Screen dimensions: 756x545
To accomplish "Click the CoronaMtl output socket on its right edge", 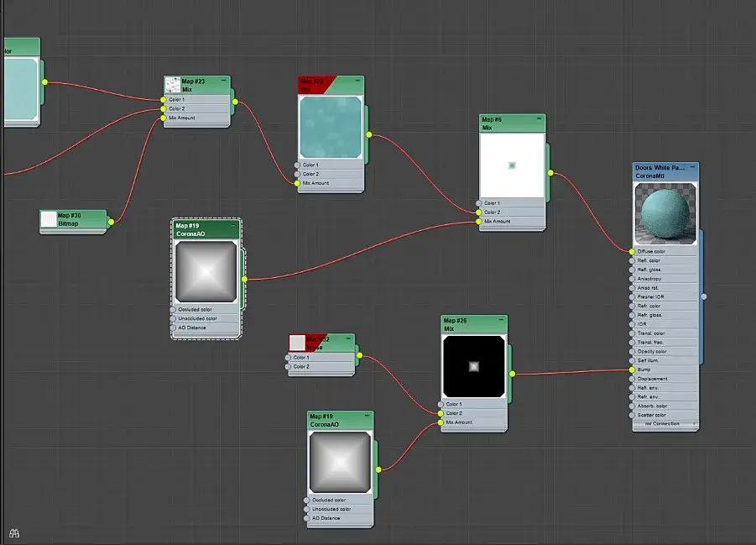I will (x=703, y=297).
